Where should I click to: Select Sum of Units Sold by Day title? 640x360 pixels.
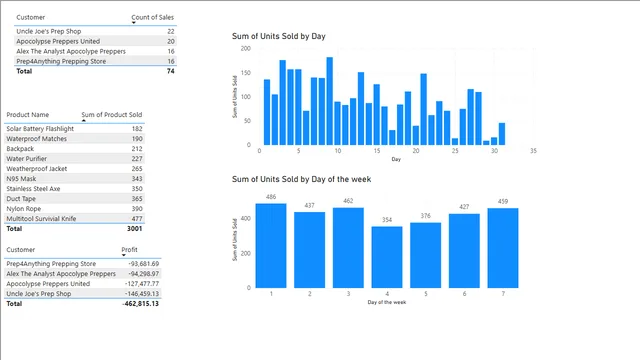(279, 36)
